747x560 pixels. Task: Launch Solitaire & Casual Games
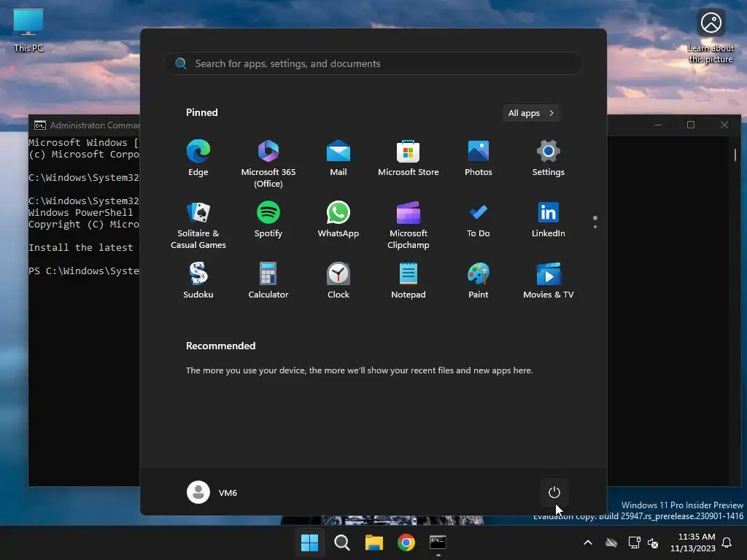[x=198, y=225]
